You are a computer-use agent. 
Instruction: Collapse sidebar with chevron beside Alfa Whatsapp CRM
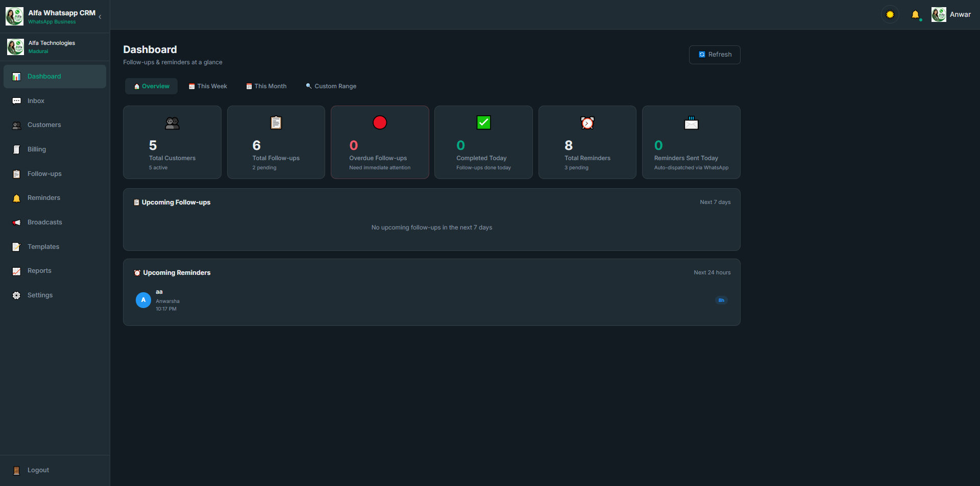point(100,17)
